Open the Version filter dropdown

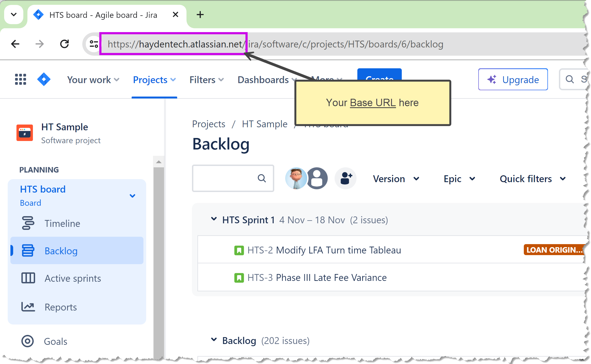396,179
